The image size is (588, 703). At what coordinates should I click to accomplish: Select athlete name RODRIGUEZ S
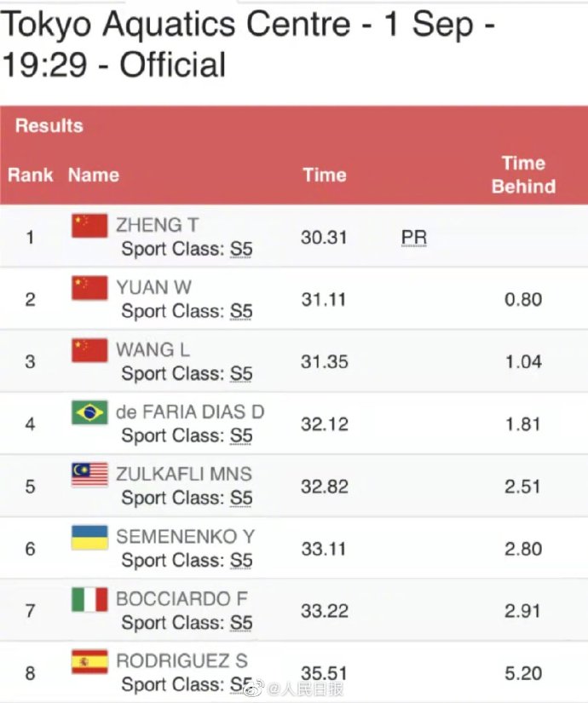[x=182, y=661]
